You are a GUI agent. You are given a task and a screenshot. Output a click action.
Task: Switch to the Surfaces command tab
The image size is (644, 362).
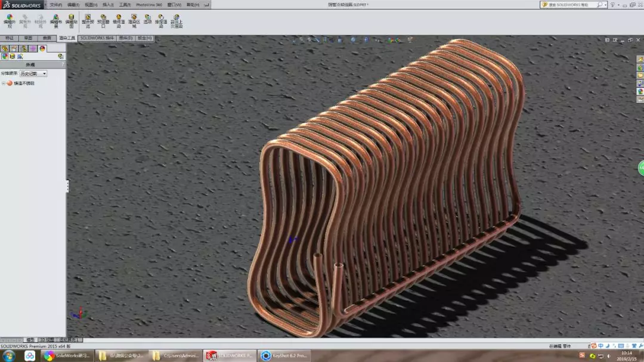point(47,38)
